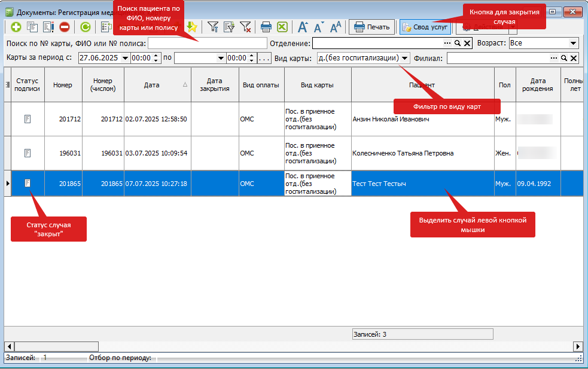Image resolution: width=588 pixels, height=369 pixels.
Task: Click the Филиал magnifier search icon
Action: click(x=564, y=58)
